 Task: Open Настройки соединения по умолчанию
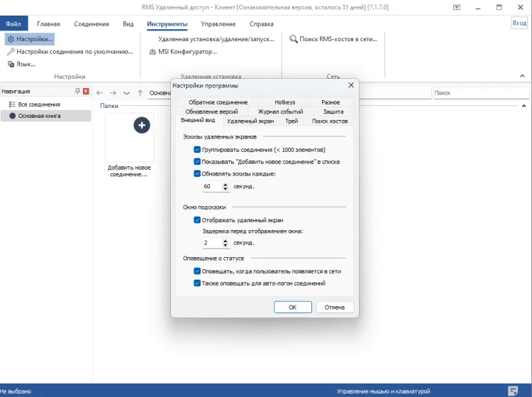coord(70,52)
